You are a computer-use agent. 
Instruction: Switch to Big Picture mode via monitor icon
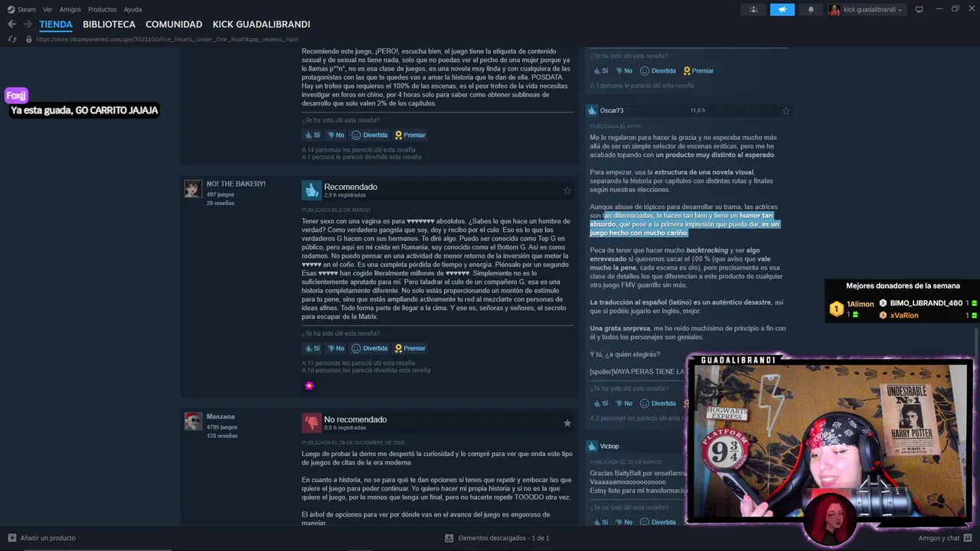920,9
